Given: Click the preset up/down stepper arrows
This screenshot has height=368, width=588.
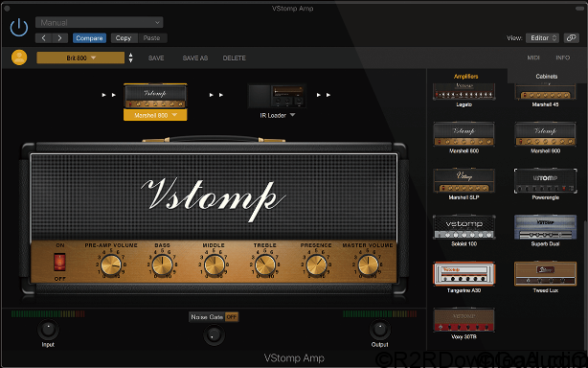Looking at the screenshot, I should tap(130, 57).
